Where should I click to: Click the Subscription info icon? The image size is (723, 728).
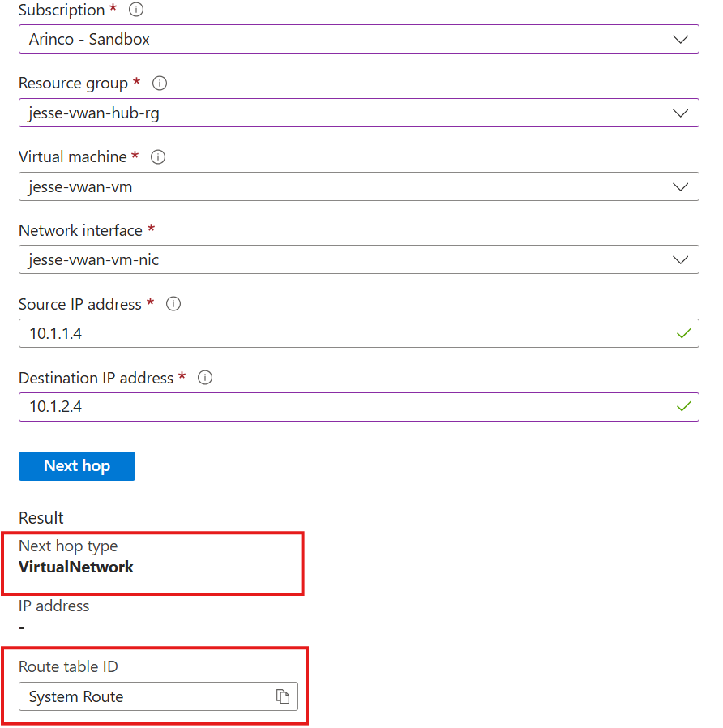pos(136,10)
